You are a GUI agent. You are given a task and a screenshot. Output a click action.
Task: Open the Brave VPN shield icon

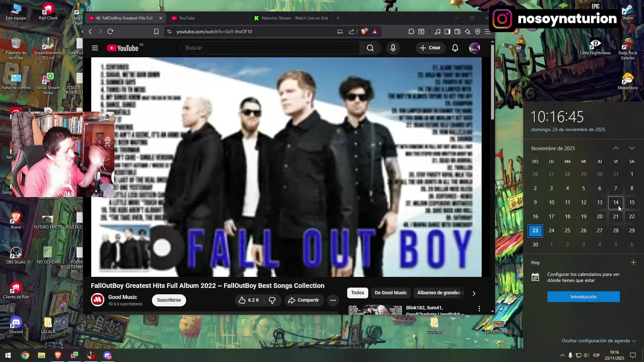click(x=477, y=32)
